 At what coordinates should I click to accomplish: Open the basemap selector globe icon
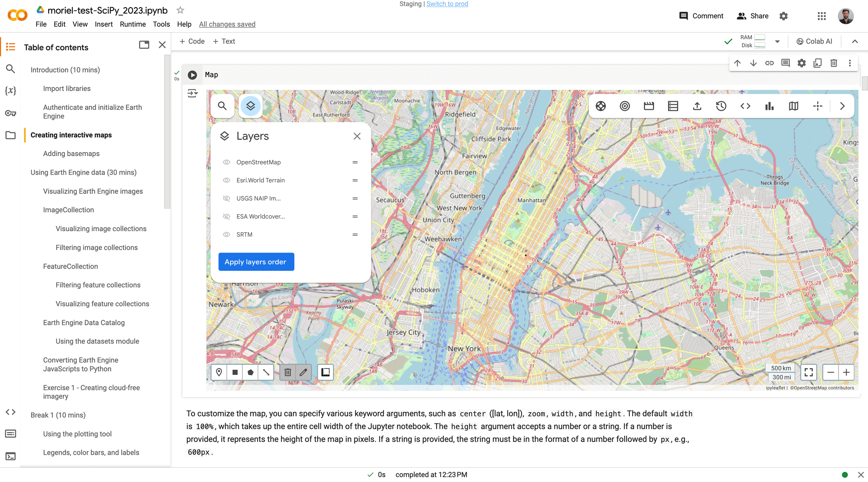(600, 106)
